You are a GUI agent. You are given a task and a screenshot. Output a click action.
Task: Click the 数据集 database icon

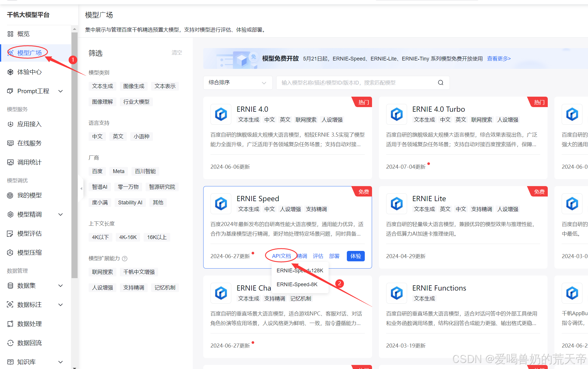(x=10, y=286)
